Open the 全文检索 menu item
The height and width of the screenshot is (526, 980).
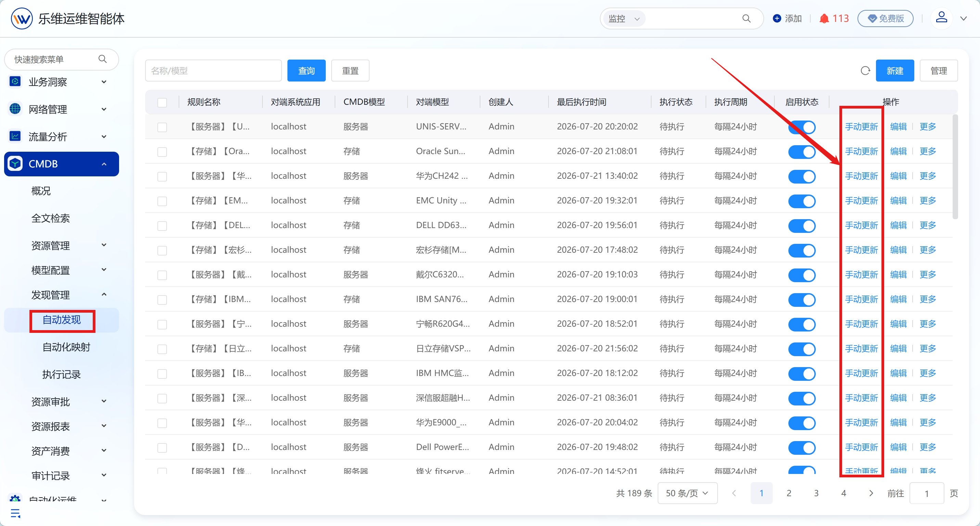(50, 218)
